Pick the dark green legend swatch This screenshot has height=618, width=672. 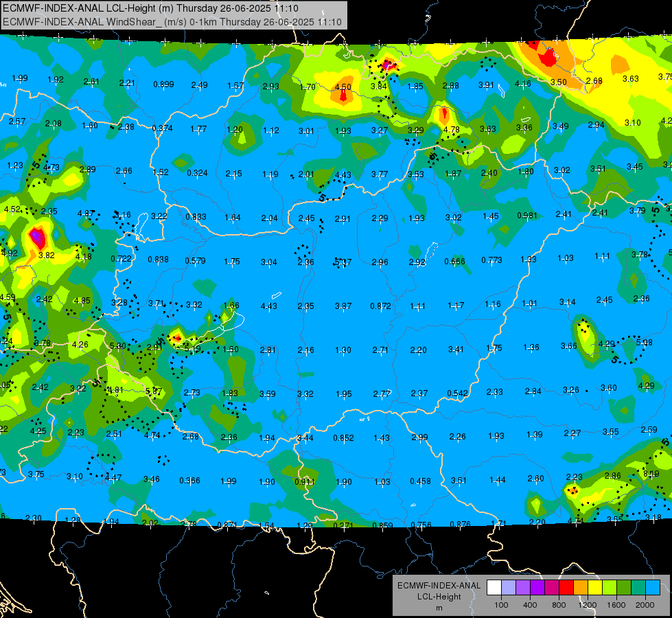click(625, 587)
